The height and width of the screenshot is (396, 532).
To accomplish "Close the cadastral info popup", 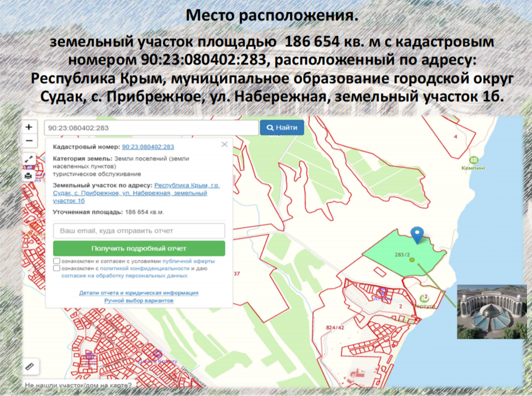I will [x=224, y=145].
